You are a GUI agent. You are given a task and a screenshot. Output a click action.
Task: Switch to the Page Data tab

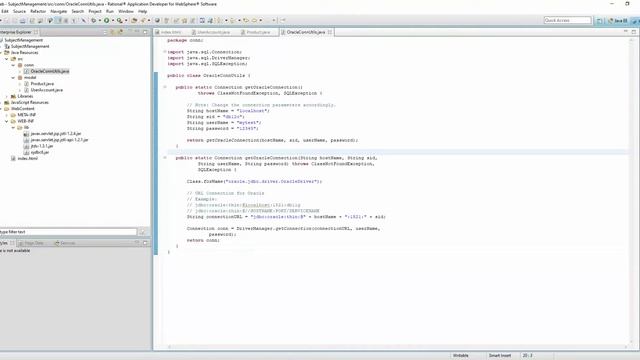click(x=31, y=243)
